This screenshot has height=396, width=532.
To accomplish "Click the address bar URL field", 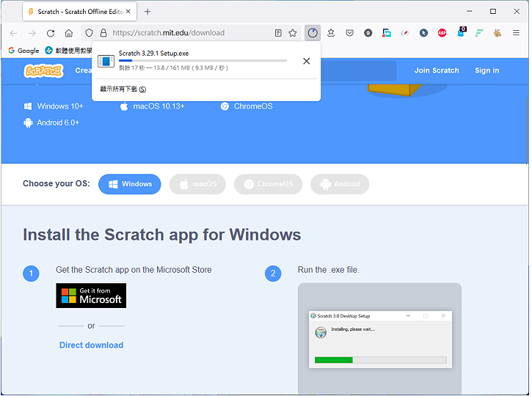I will point(190,33).
